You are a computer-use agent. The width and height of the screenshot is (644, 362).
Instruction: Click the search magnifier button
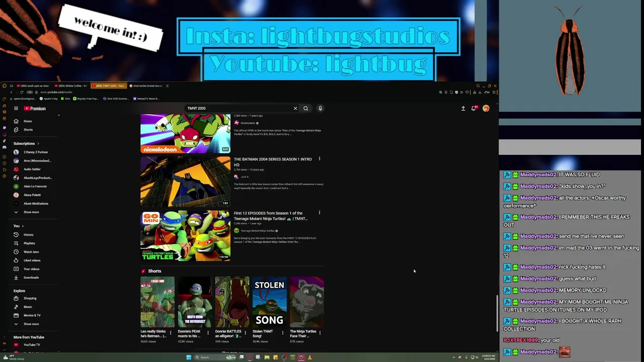(305, 108)
